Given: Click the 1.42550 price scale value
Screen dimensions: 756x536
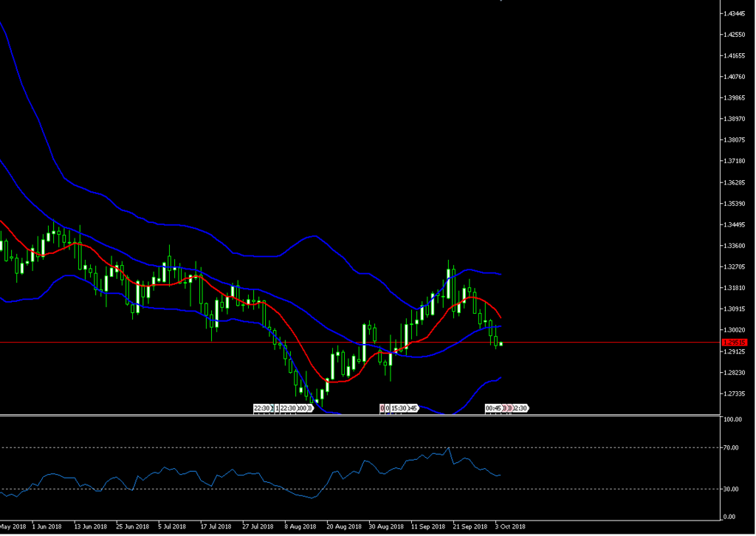Looking at the screenshot, I should pyautogui.click(x=735, y=35).
